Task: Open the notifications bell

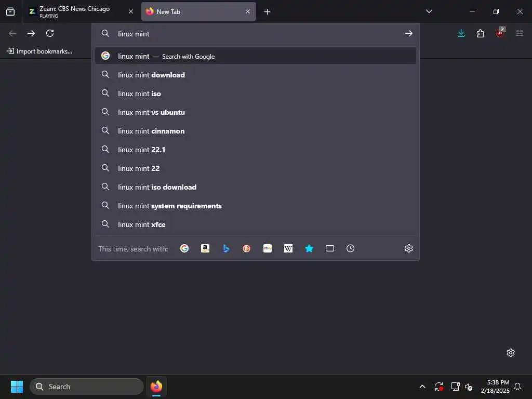Action: pos(518,387)
